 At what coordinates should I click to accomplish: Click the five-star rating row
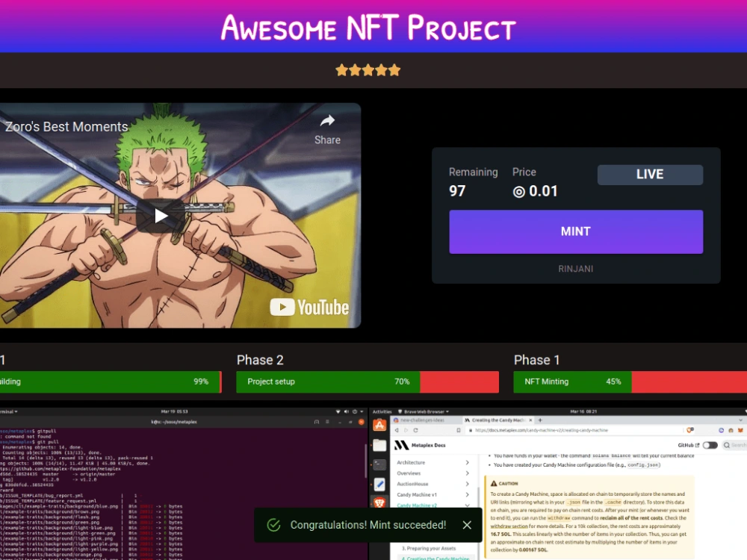pos(368,70)
